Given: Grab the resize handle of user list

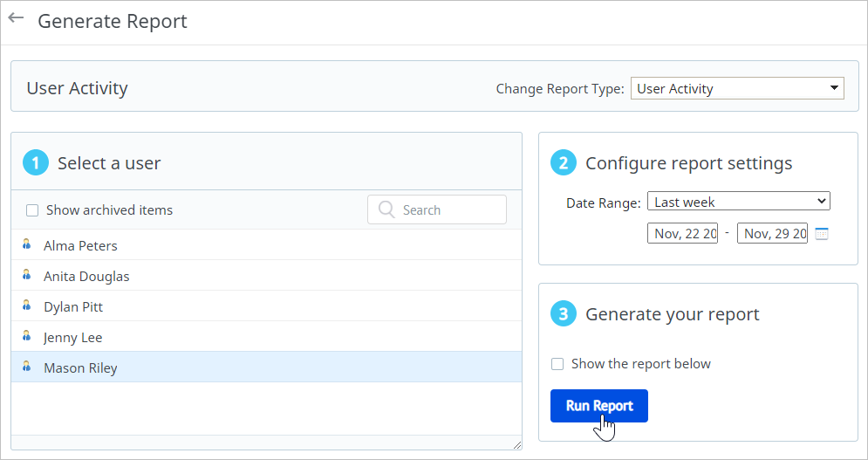Looking at the screenshot, I should coord(516,445).
